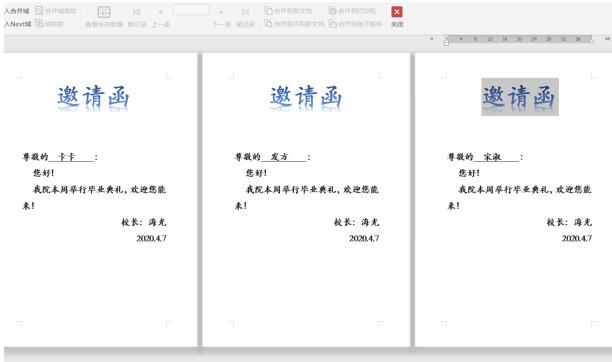Click the 插入Next域 button
This screenshot has height=362, width=612.
[x=18, y=24]
